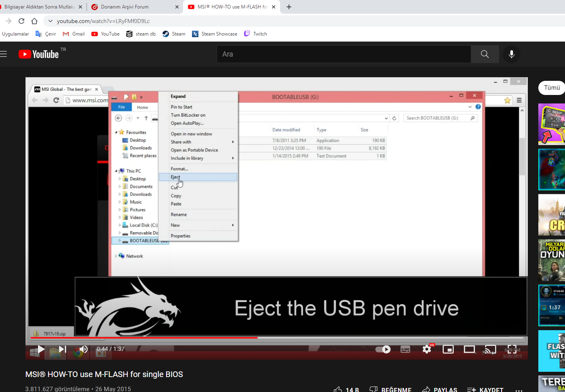Open the YouTube guide hamburger menu
565x392 pixels.
[4, 54]
